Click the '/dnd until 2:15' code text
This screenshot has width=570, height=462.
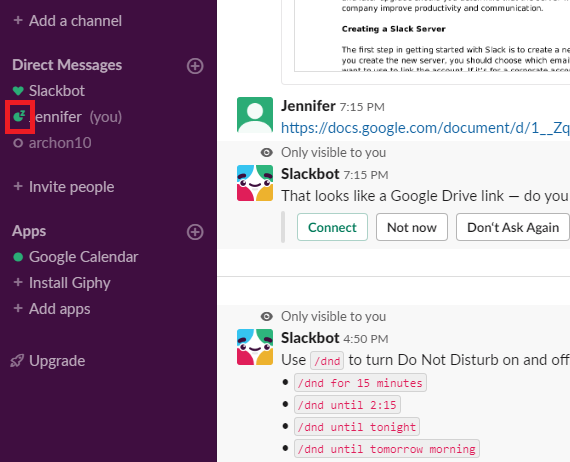click(347, 405)
